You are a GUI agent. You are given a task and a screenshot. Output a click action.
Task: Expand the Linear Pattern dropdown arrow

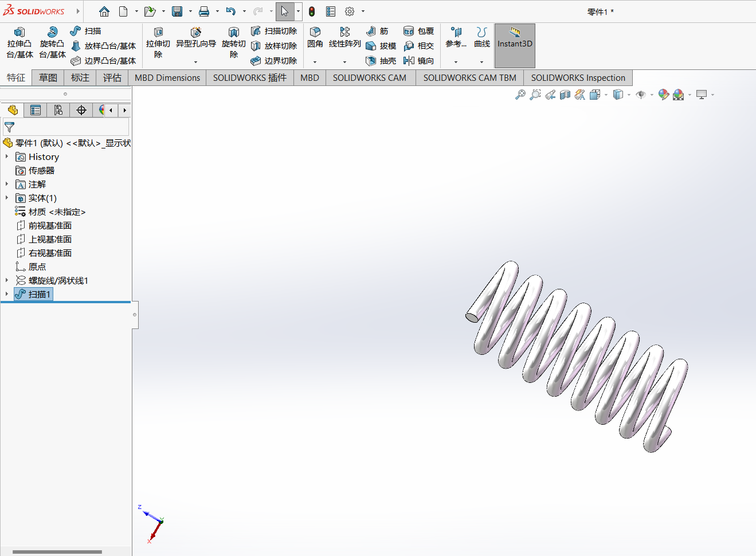point(344,62)
